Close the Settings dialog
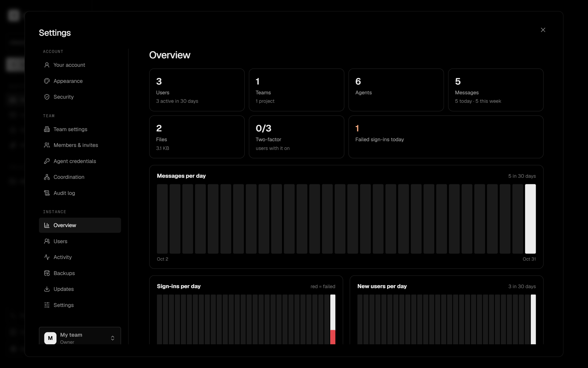The width and height of the screenshot is (588, 368). (543, 30)
